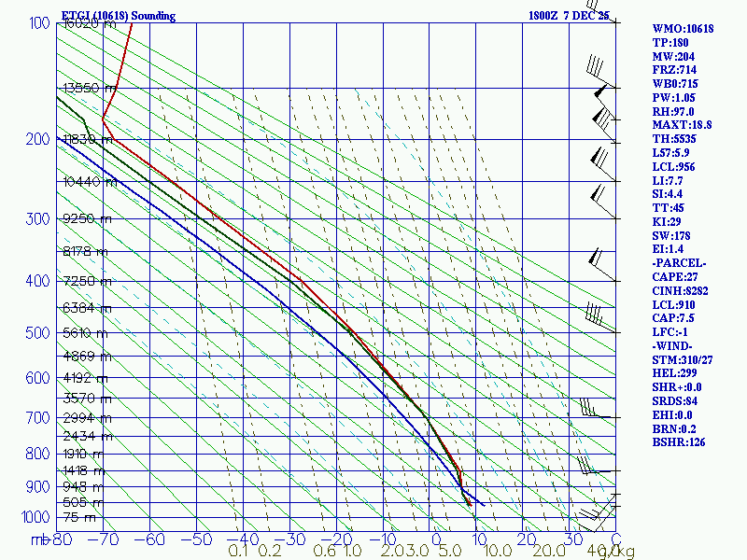747x560 pixels.
Task: Click the RH:97.0 humidity value
Action: (x=673, y=111)
